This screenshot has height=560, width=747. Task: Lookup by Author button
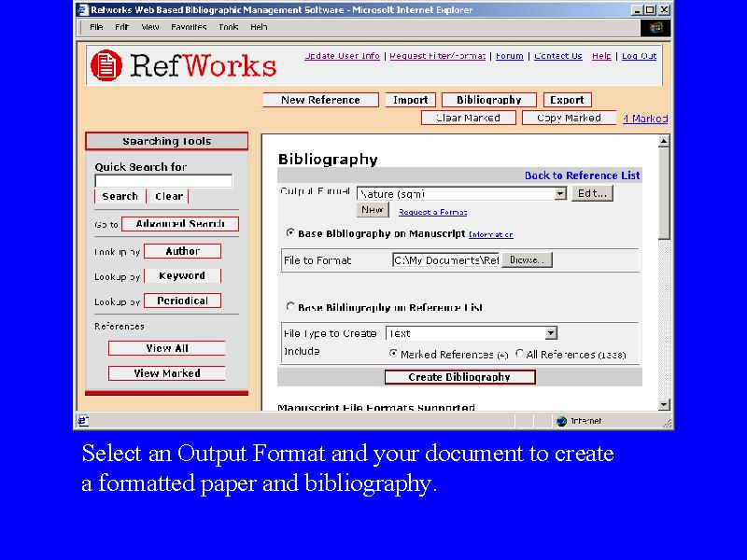click(x=182, y=251)
